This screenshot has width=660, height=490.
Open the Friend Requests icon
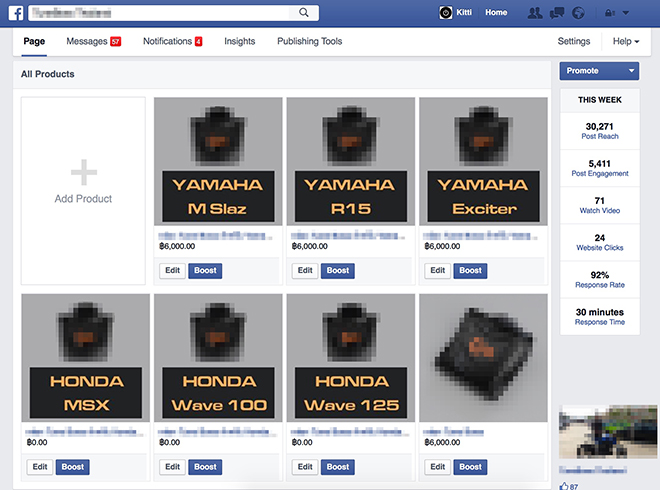pos(535,13)
